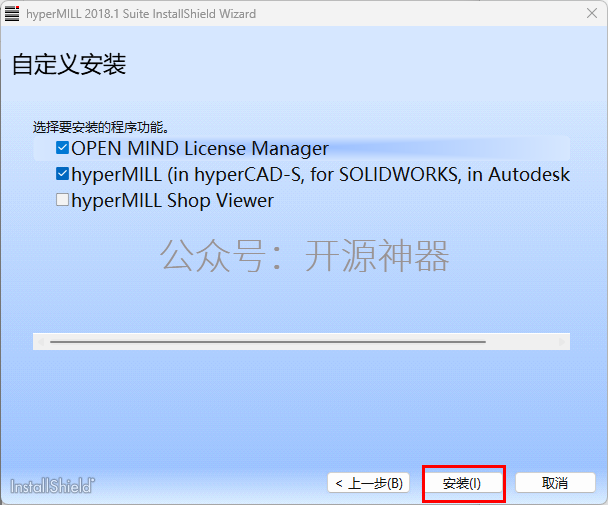Uncheck the hyperMILL in hyperCAD-S checkbox
608x505 pixels.
coord(62,174)
